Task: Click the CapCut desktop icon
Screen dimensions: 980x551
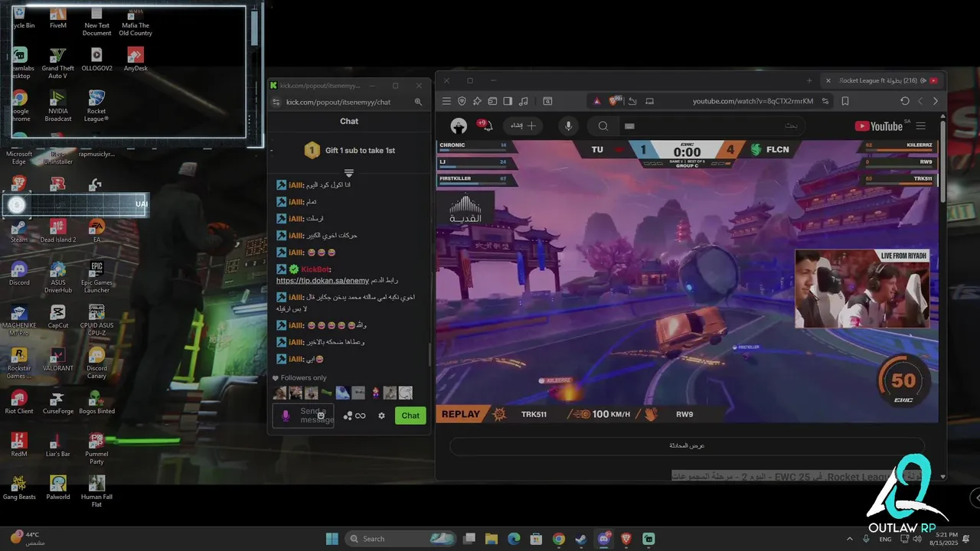Action: 57,317
